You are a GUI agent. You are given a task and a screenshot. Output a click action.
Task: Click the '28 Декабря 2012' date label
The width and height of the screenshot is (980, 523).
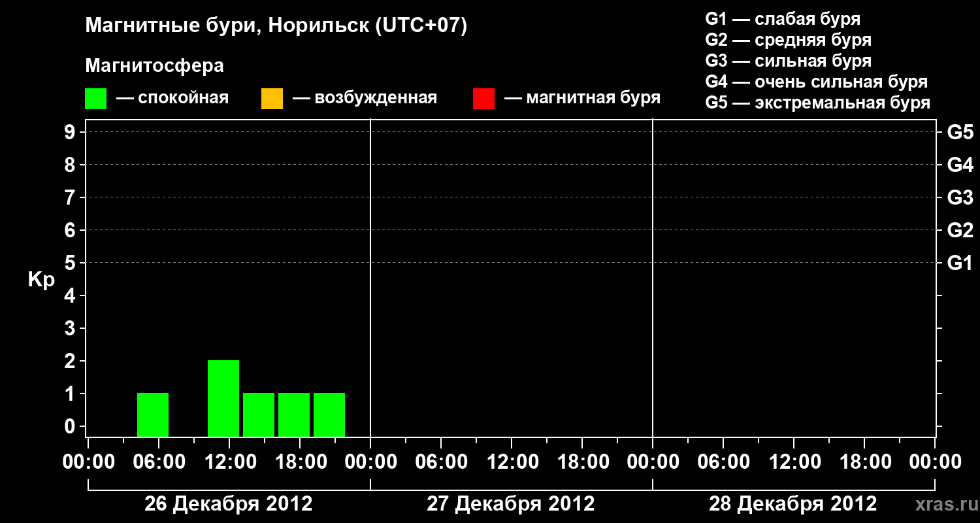point(793,504)
